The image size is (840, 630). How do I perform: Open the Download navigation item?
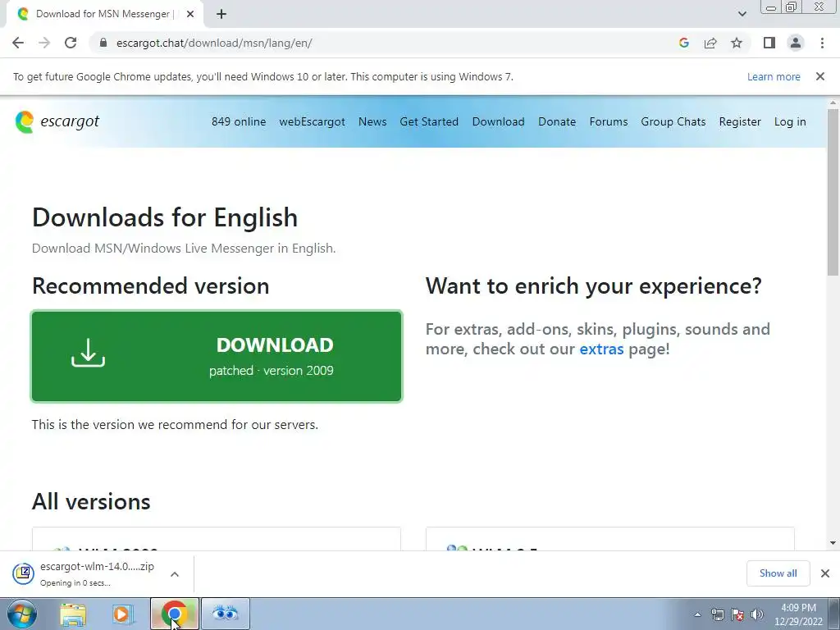(498, 121)
